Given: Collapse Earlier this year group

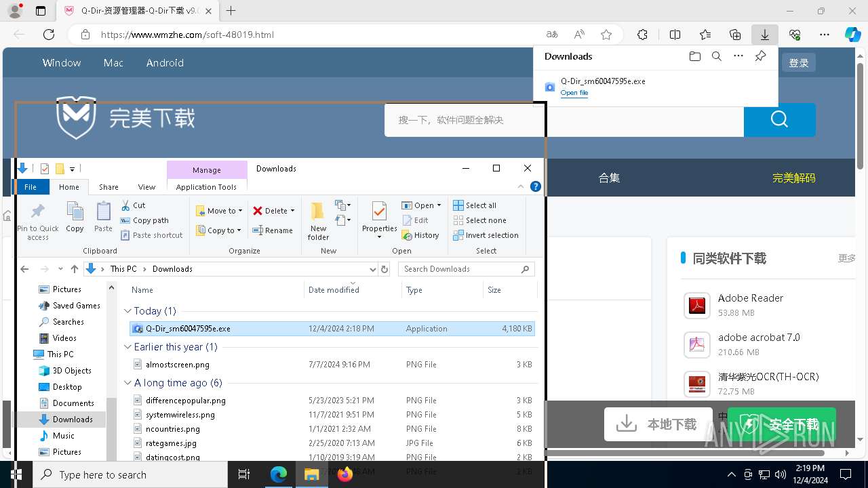Looking at the screenshot, I should click(x=127, y=347).
